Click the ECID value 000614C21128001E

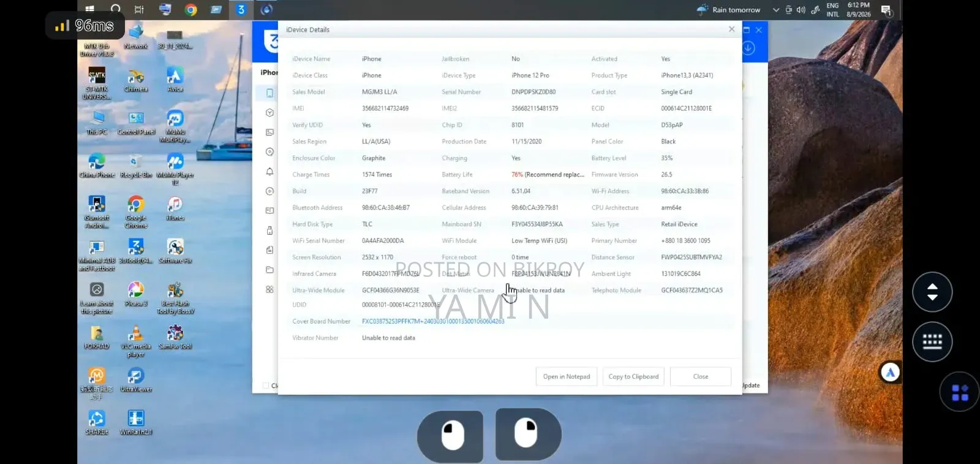tap(687, 108)
